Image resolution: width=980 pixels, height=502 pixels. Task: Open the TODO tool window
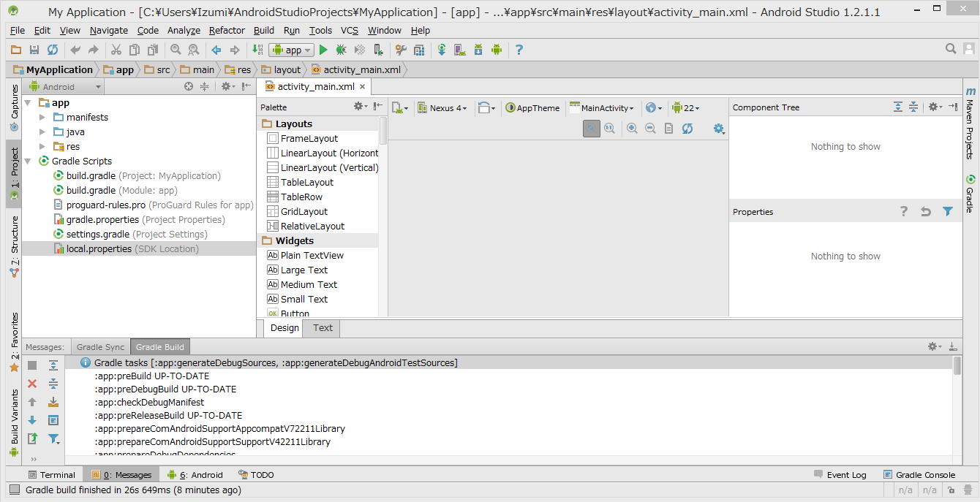pos(256,475)
